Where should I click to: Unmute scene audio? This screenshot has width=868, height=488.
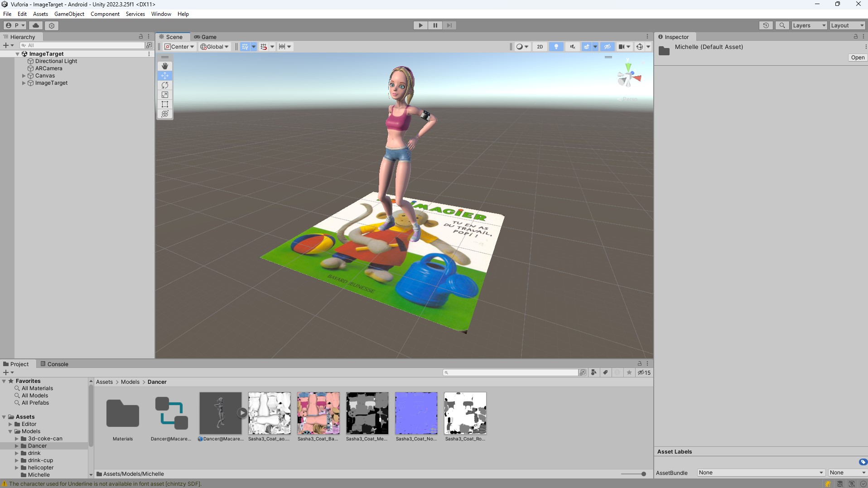572,46
